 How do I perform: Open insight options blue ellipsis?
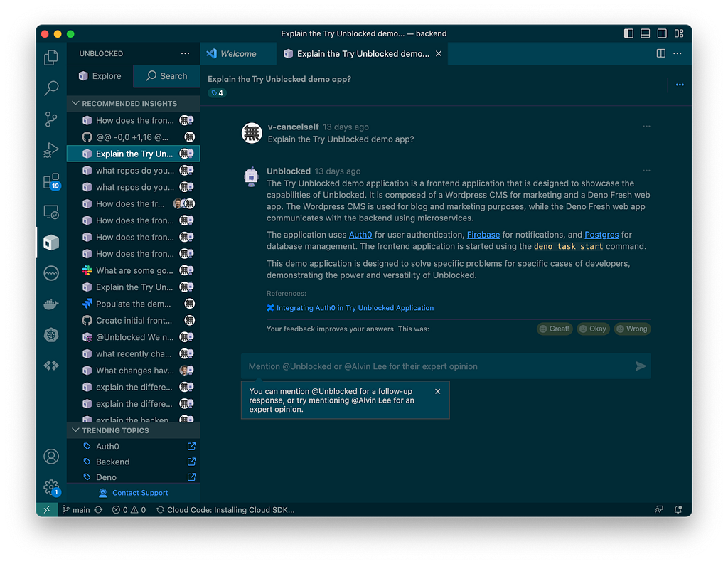[x=680, y=85]
